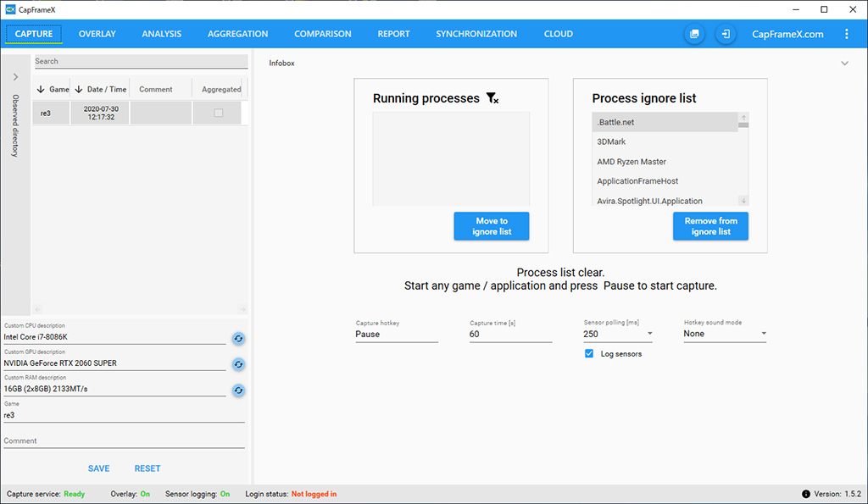Refresh the custom GPU description
The height and width of the screenshot is (504, 868).
239,364
